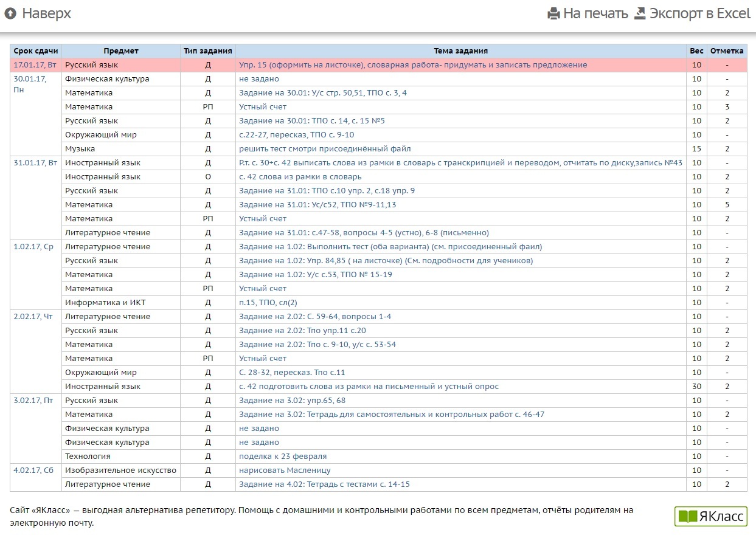Go to top via Наверх link

46,13
